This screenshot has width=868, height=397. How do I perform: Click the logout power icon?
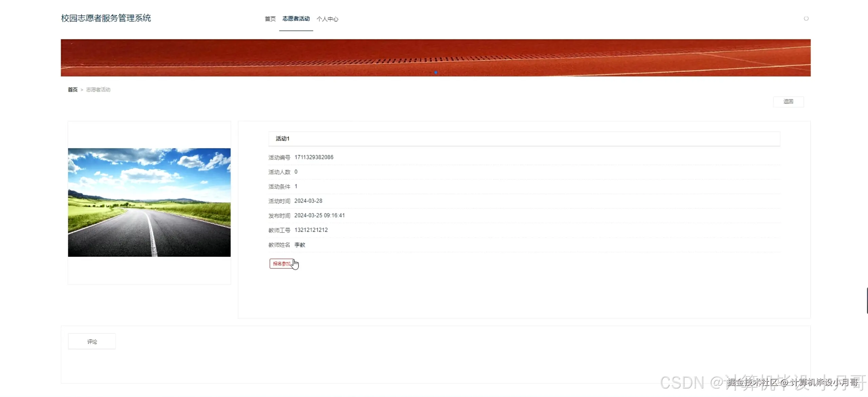807,18
